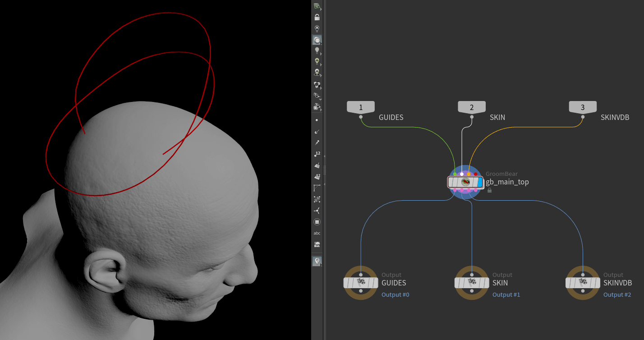Click the Output #1 link
644x340 pixels.
[x=506, y=295]
